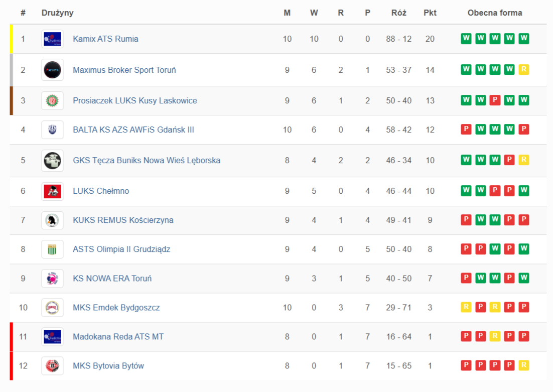Click the Prosiaczek LUKS Kusy Laskowice logo
The height and width of the screenshot is (392, 553).
pyautogui.click(x=52, y=100)
